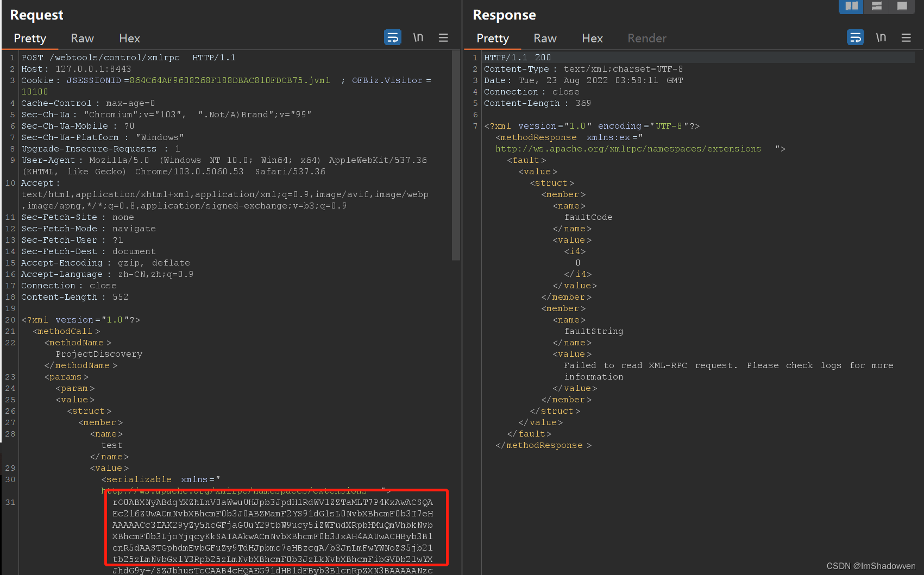Click the Sec-Fetch-Mode navigate header
This screenshot has height=575, width=924.
[x=89, y=229]
